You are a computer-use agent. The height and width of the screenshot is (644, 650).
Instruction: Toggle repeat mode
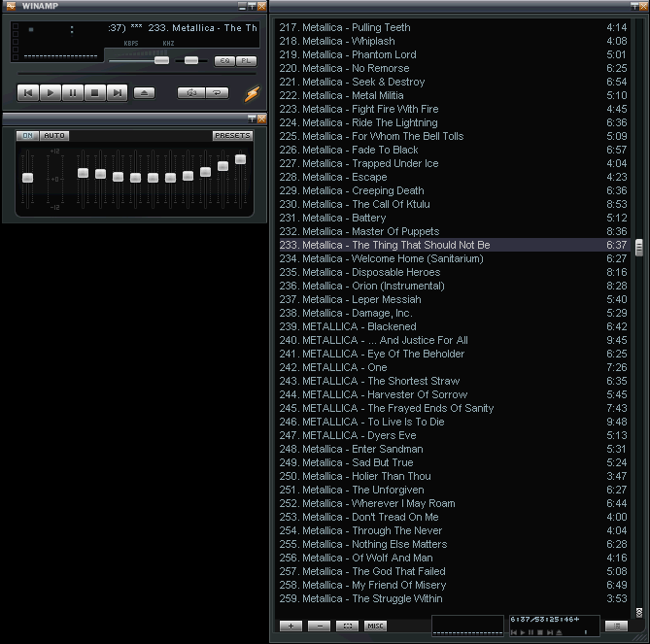point(217,92)
